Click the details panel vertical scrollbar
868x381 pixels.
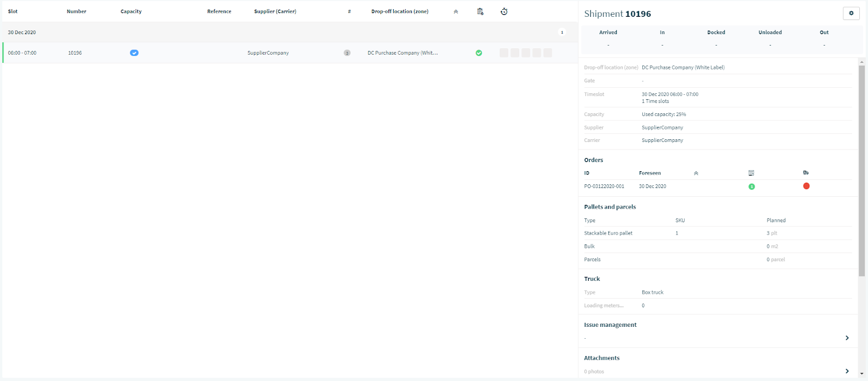click(861, 171)
